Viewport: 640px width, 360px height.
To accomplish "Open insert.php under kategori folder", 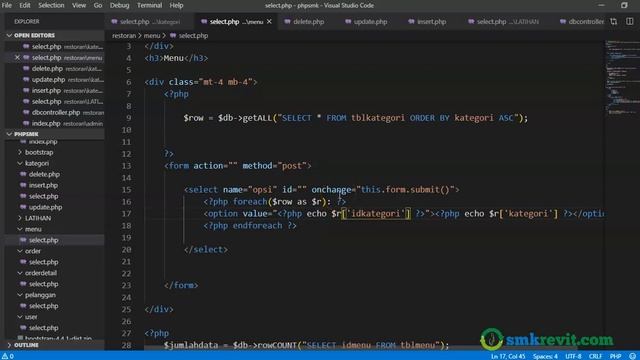I will pos(43,185).
